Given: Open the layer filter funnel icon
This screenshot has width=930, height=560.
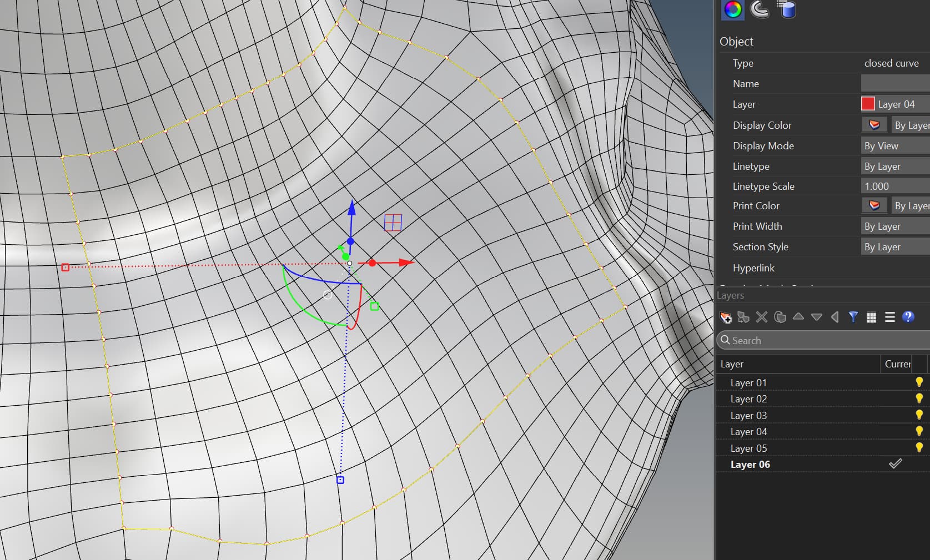Looking at the screenshot, I should 853,317.
